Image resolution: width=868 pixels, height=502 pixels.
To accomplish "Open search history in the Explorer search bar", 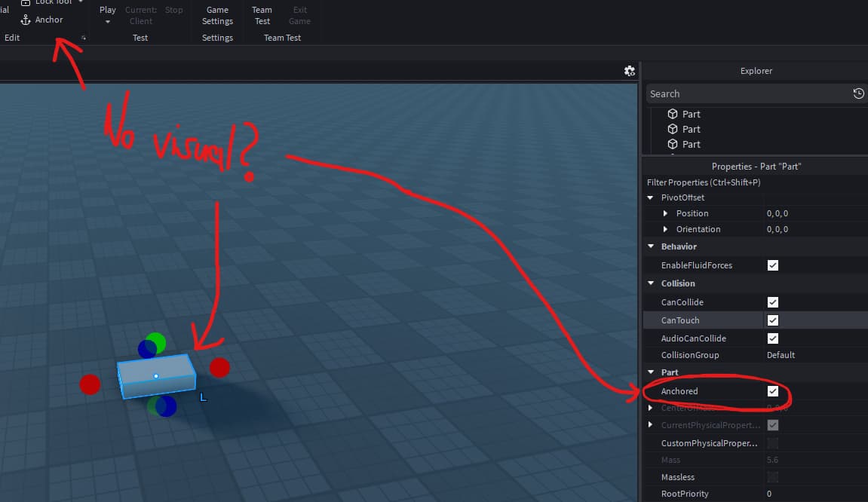I will 858,93.
